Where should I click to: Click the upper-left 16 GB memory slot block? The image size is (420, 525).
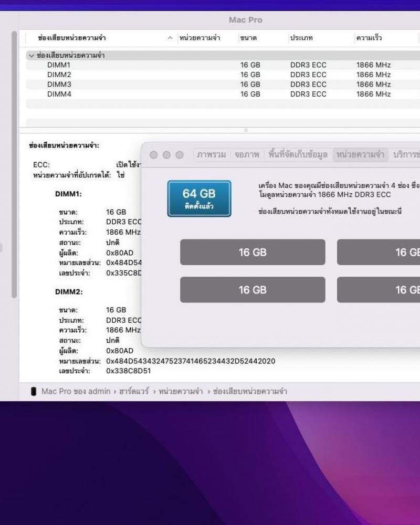253,252
